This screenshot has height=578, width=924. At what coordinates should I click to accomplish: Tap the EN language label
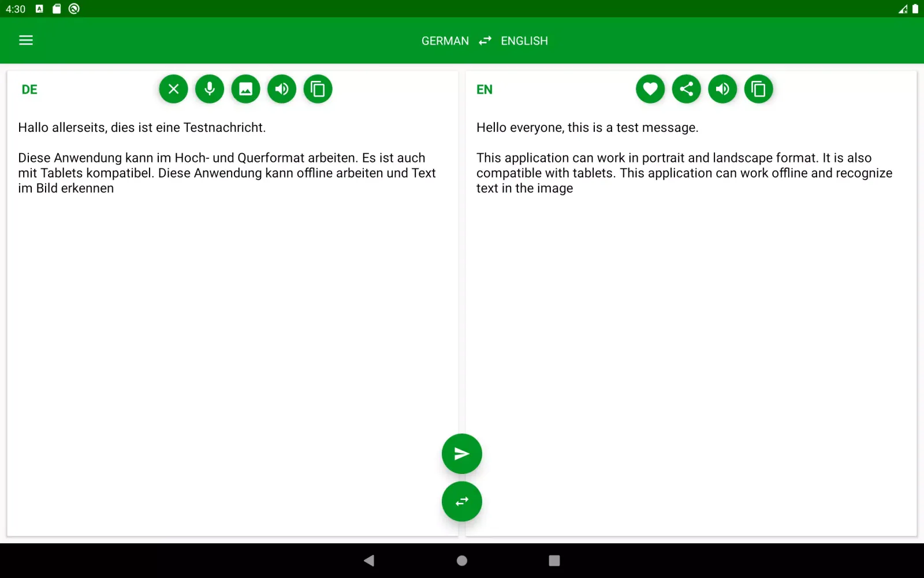pos(485,90)
